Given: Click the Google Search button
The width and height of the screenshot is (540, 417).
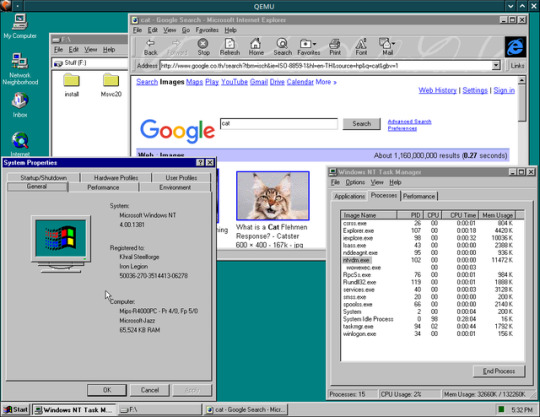Looking at the screenshot, I should point(362,124).
